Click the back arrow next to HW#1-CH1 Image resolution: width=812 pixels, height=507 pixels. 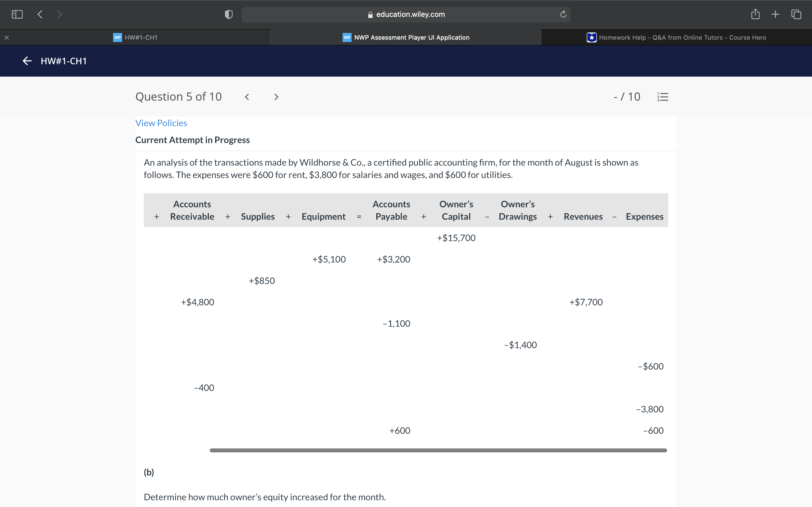point(27,61)
